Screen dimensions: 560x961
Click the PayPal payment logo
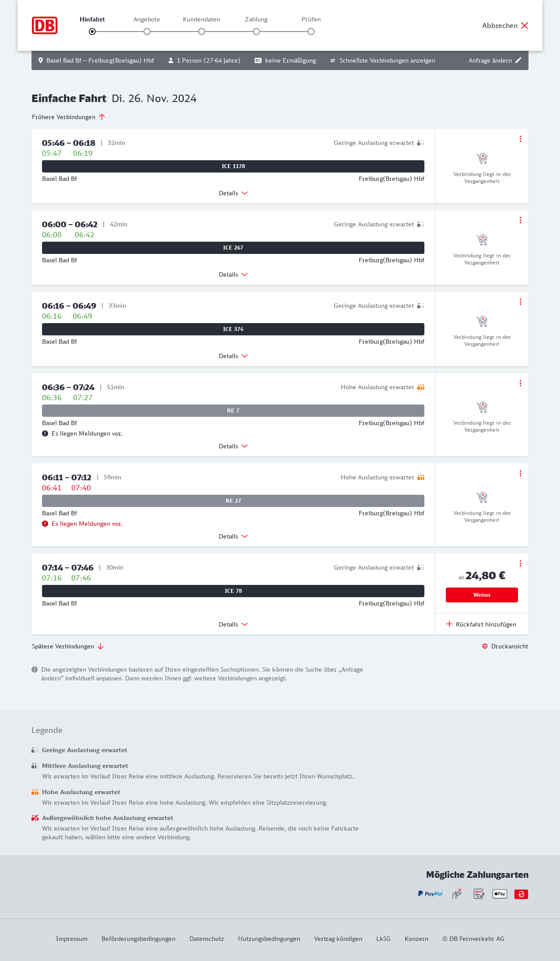(430, 894)
